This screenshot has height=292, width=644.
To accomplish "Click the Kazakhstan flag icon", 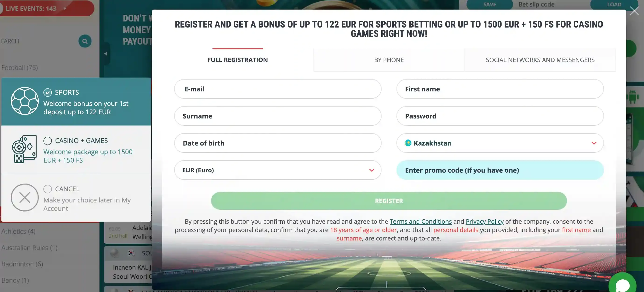I will [x=408, y=143].
